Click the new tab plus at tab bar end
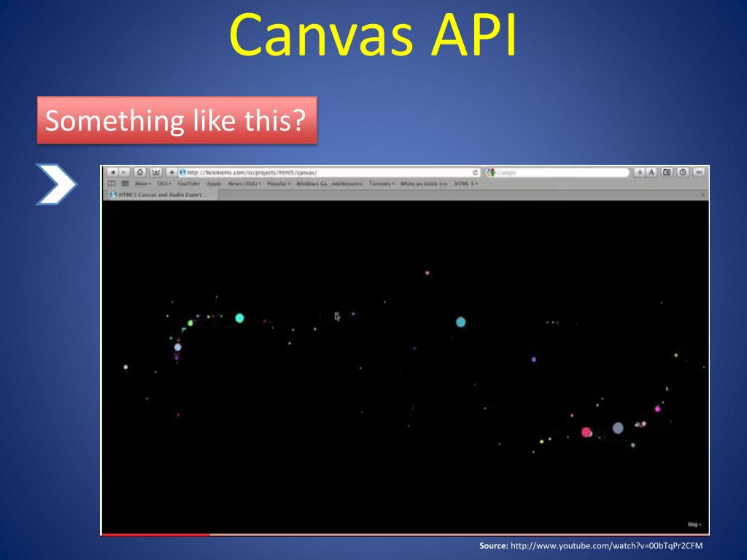Screen dimensions: 747x560 tap(703, 195)
